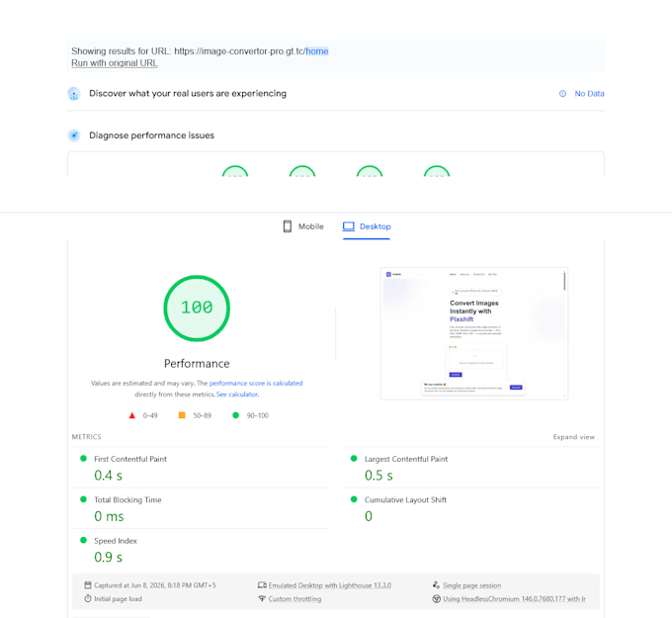Click green dot beside Largest Contentful Paint
The image size is (672, 618).
(354, 459)
